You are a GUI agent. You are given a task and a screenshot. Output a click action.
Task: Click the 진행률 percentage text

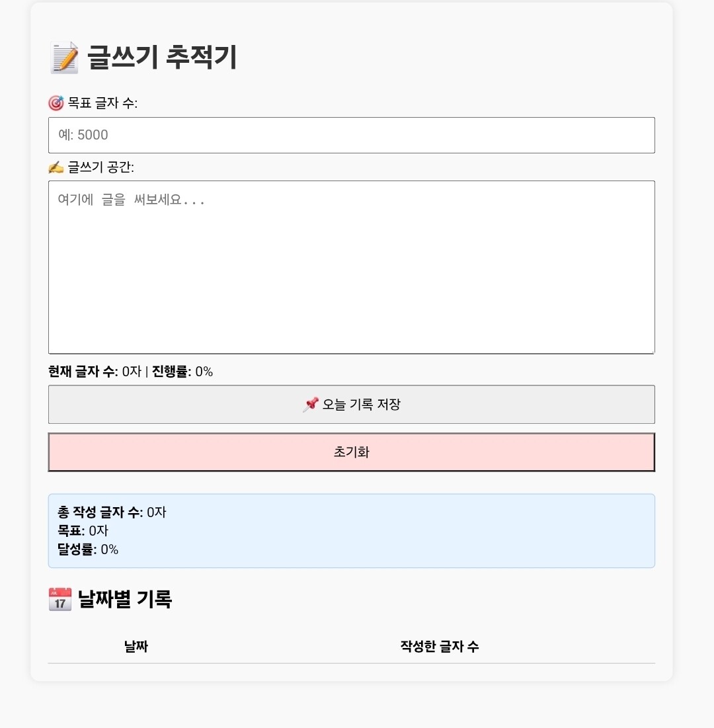pos(182,372)
